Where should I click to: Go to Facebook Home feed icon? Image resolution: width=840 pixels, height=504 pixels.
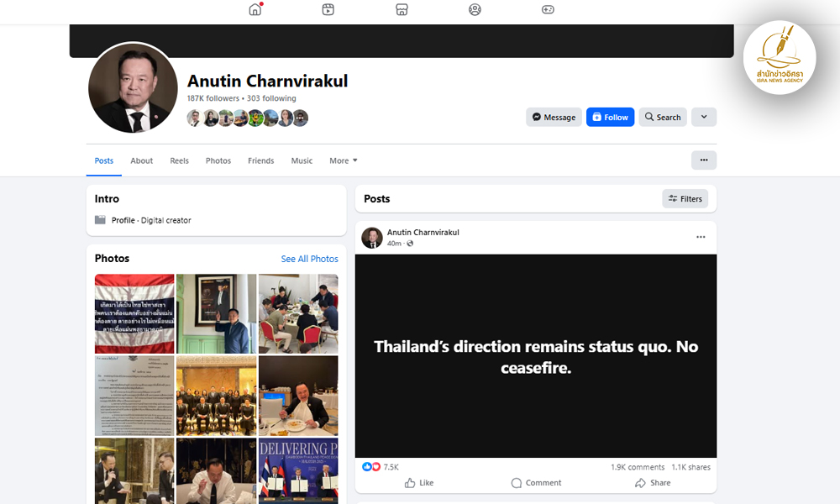(255, 10)
